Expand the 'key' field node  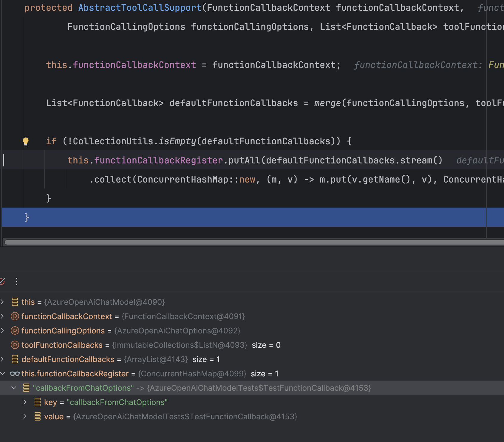point(25,402)
